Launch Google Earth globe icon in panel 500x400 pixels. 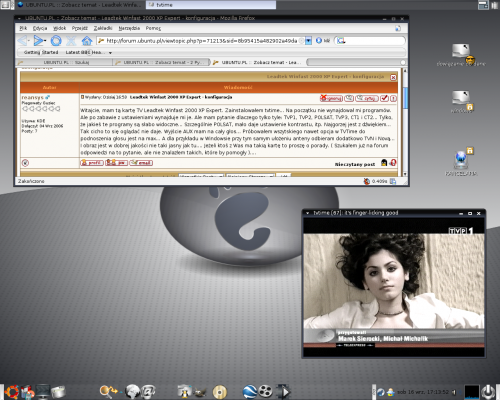(x=250, y=391)
